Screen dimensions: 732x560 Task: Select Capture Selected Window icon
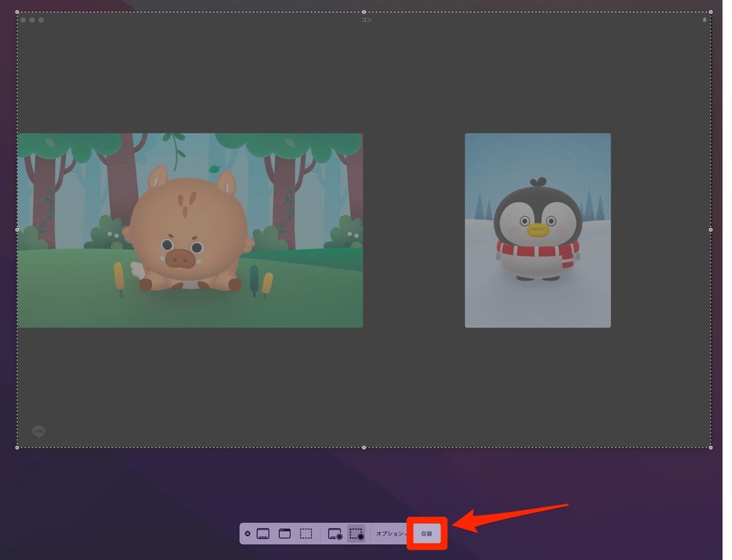click(x=284, y=533)
